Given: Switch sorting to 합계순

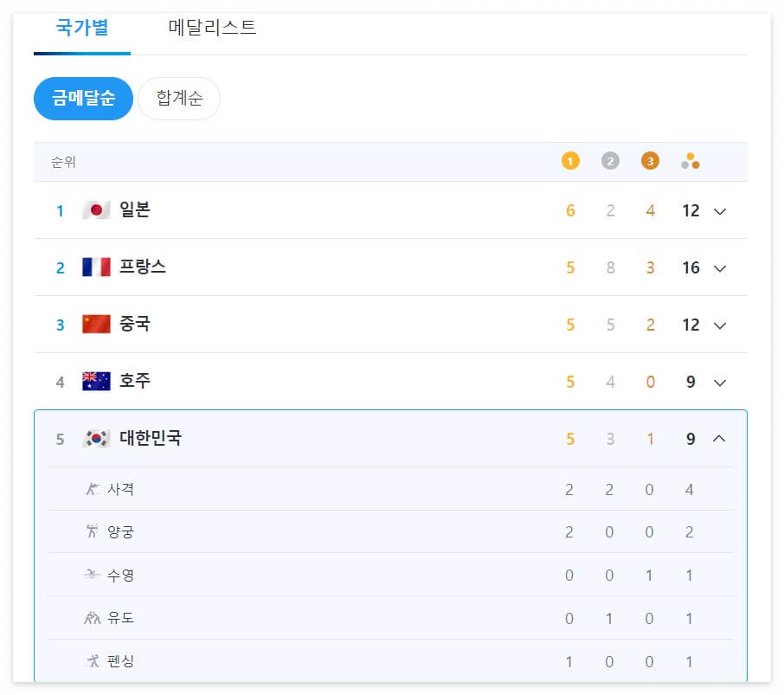Looking at the screenshot, I should pos(179,98).
